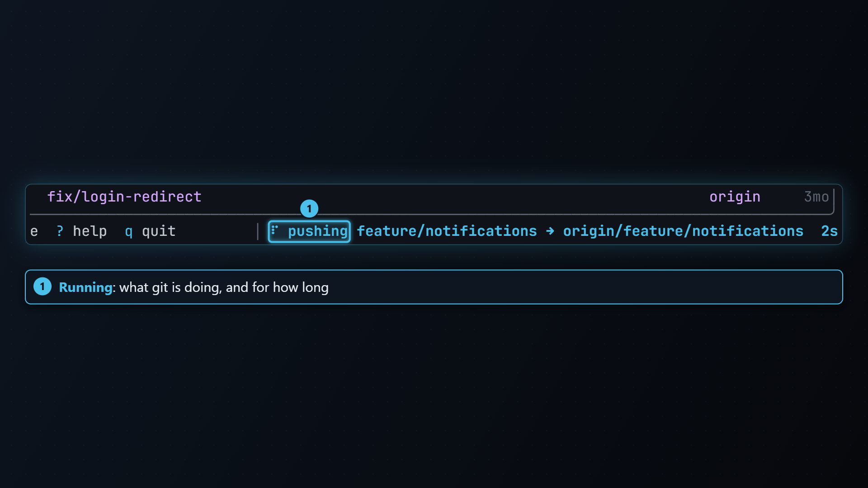This screenshot has width=868, height=488.
Task: Click the ? help shortcut hint
Action: [x=82, y=231]
